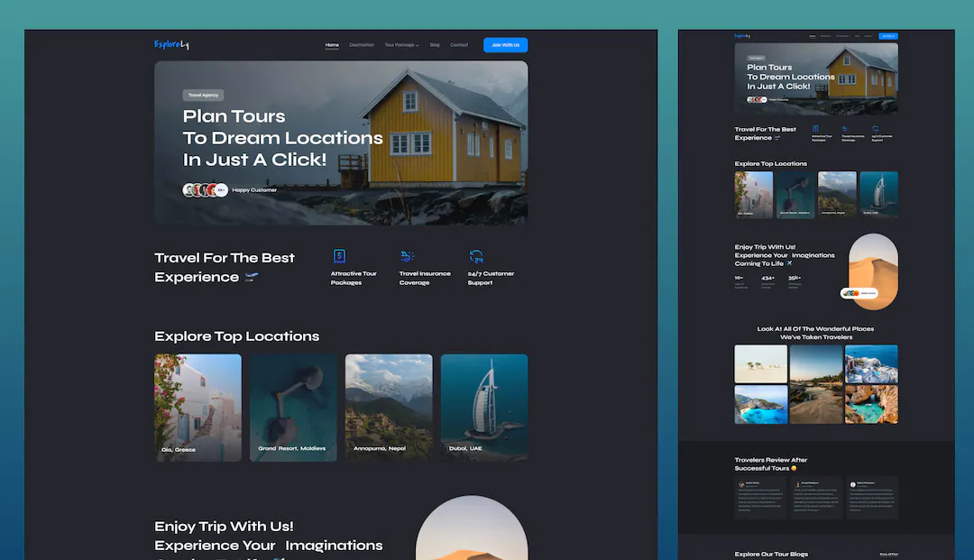
Task: Open the Home menu item in large navbar
Action: pyautogui.click(x=332, y=45)
